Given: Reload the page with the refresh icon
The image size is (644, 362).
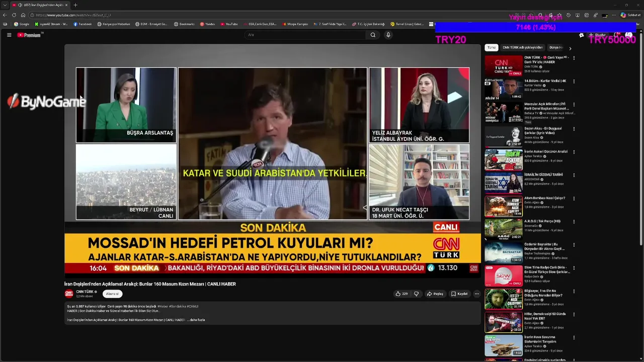Looking at the screenshot, I should click(14, 15).
